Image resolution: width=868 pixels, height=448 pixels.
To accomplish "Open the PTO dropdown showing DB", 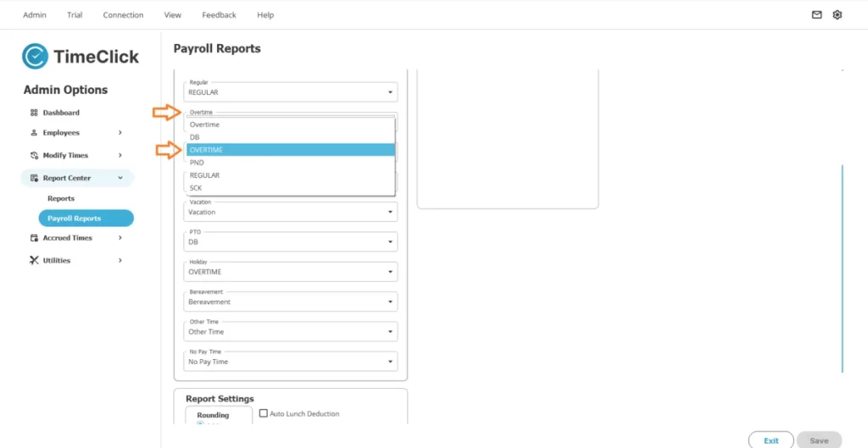I will (290, 241).
